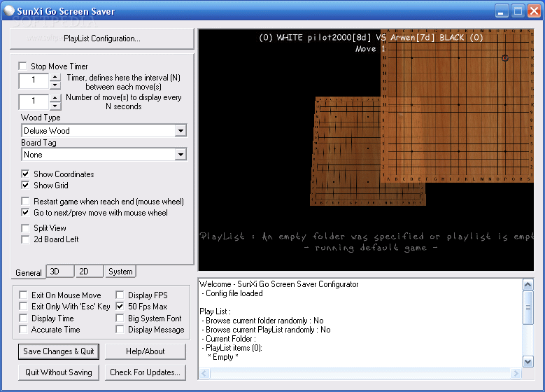Image resolution: width=545 pixels, height=392 pixels.
Task: Toggle Go to next/prev move with mouse wheel
Action: coord(25,213)
